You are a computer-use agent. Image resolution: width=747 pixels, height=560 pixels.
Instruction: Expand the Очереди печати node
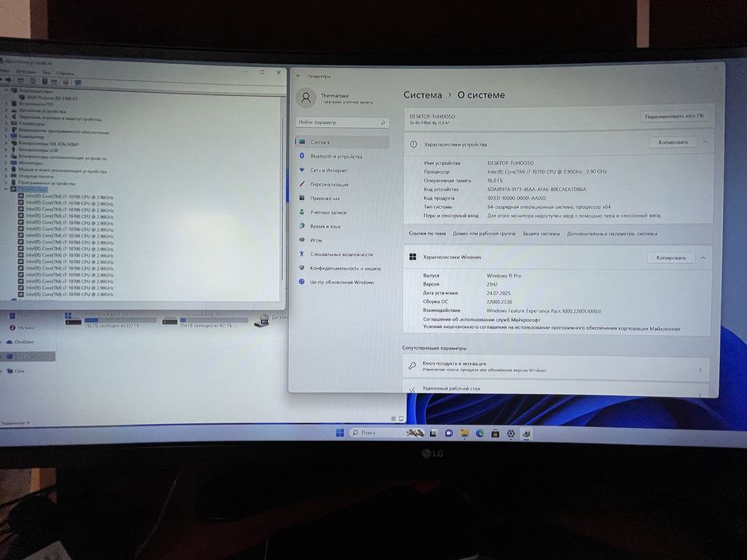pos(6,176)
